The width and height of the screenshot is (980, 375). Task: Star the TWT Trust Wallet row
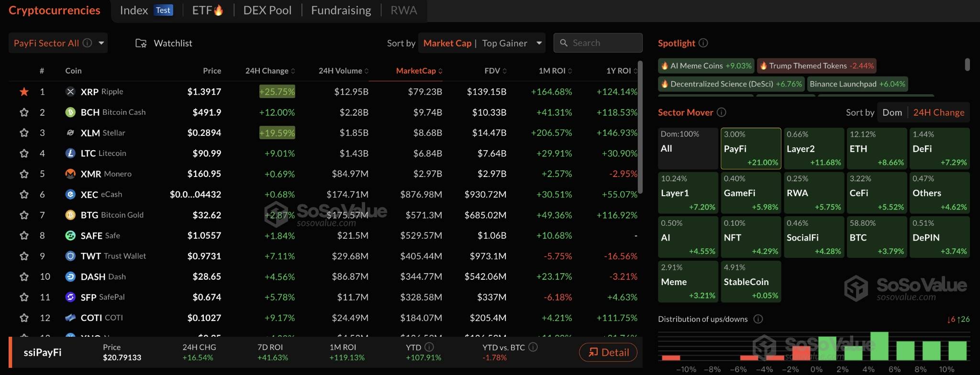pos(24,256)
